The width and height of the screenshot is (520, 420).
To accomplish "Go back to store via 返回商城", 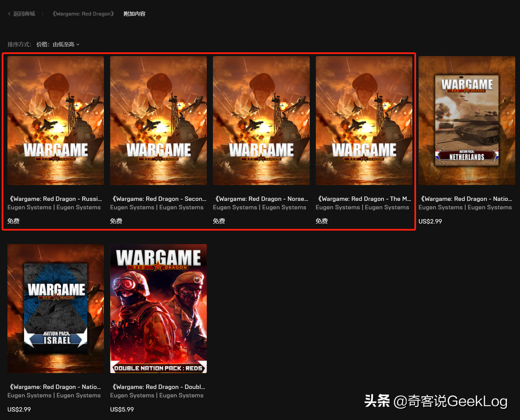I will [x=24, y=14].
